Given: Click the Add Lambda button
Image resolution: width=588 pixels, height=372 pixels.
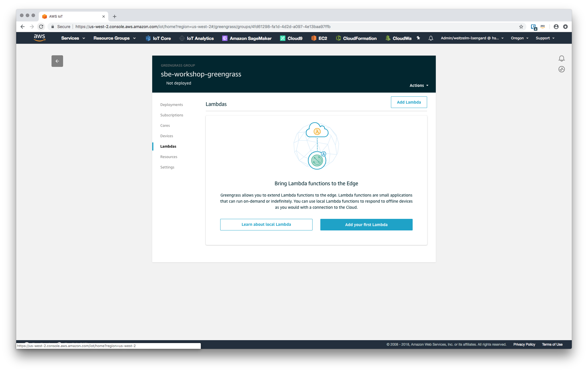Looking at the screenshot, I should coord(409,102).
